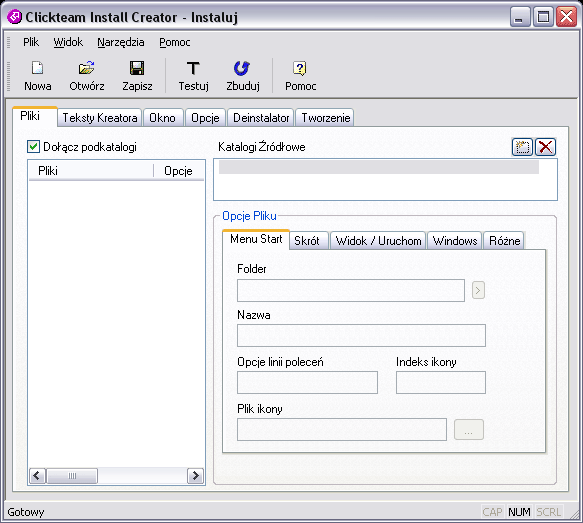The image size is (583, 523).
Task: Close the Install Creator window
Action: pos(566,17)
